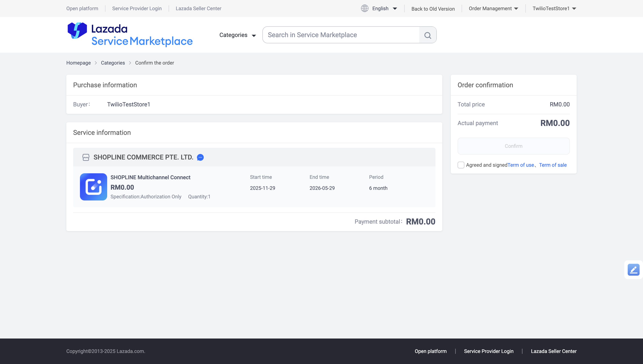Click the Actual payment RM0.00 amount
The width and height of the screenshot is (643, 364).
[555, 123]
